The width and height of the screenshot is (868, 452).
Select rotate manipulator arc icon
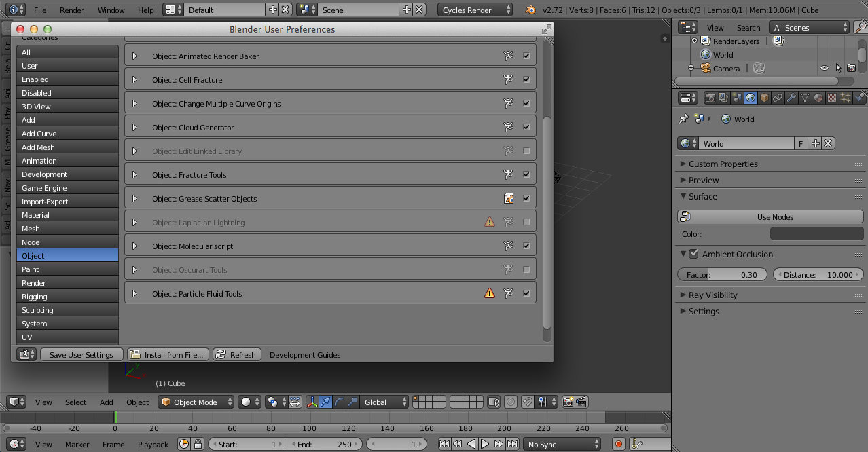coord(339,402)
